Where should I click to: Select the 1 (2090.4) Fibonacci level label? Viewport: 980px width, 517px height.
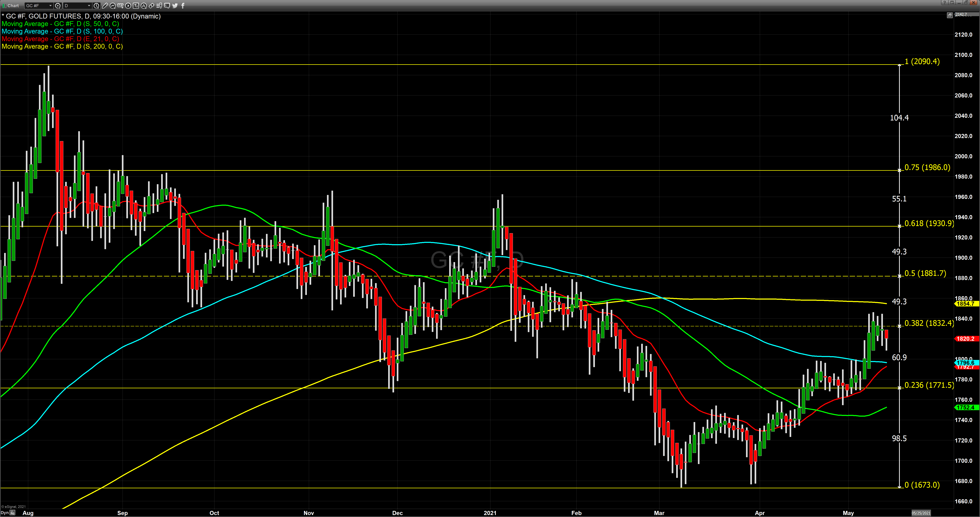[x=922, y=61]
